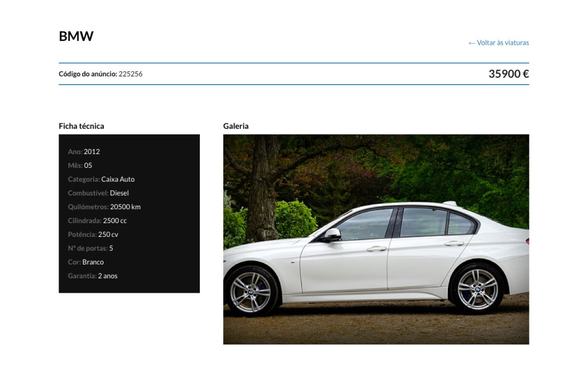This screenshot has height=368, width=588.
Task: Click the Combustível Diesel entry
Action: point(98,193)
